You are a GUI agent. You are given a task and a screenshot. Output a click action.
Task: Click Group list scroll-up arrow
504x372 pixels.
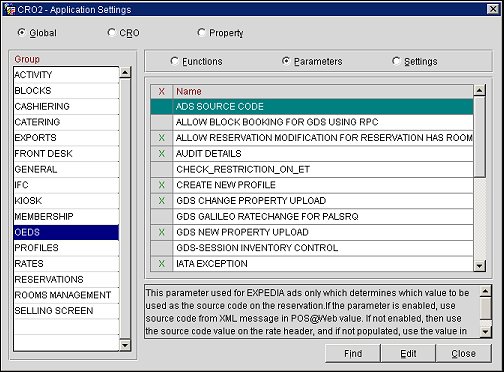pos(125,72)
